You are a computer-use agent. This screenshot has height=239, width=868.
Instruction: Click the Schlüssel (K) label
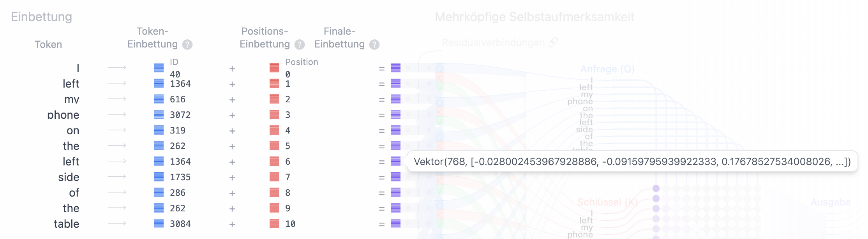(607, 202)
